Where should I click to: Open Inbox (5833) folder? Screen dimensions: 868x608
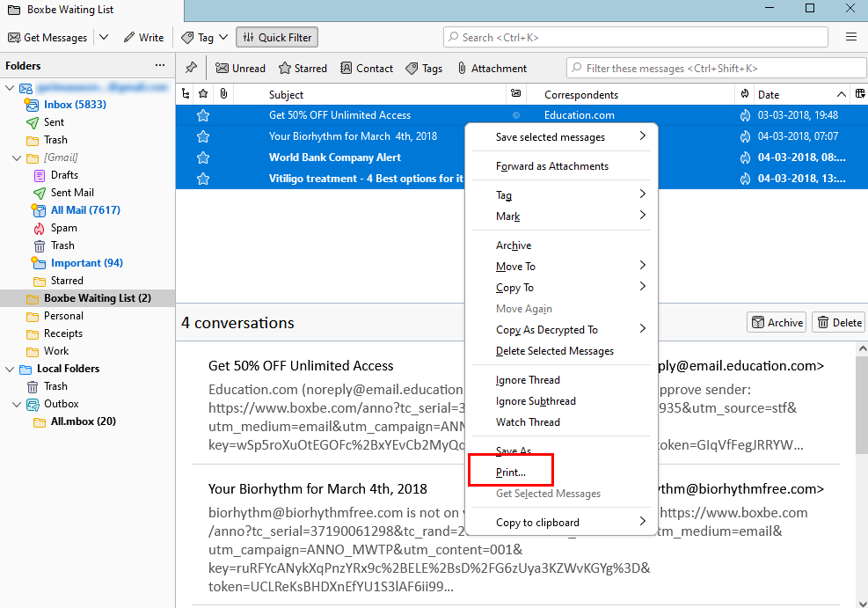(x=75, y=105)
